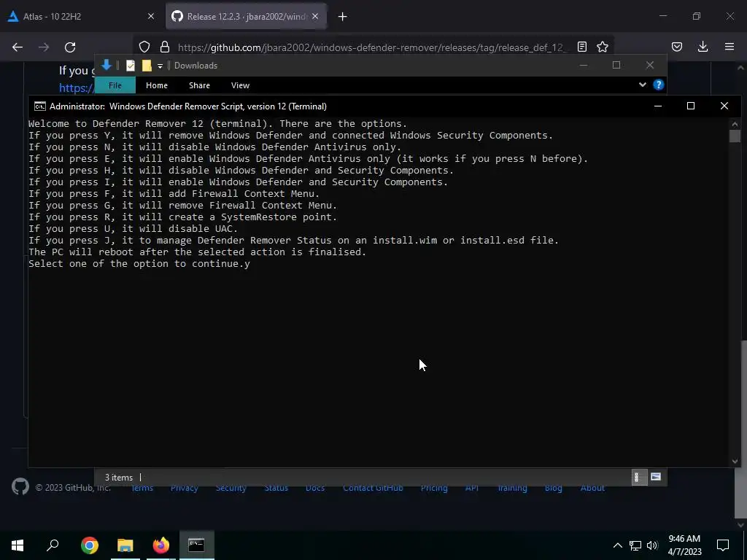
Task: Close the Atlas - 10 22H2 tab
Action: (x=151, y=16)
